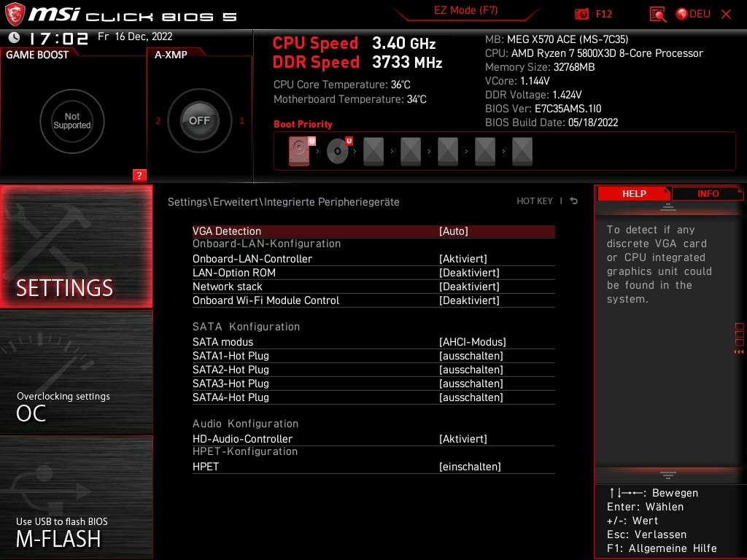Open the OC overclocking settings section
The height and width of the screenshot is (560, 747).
coord(76,372)
